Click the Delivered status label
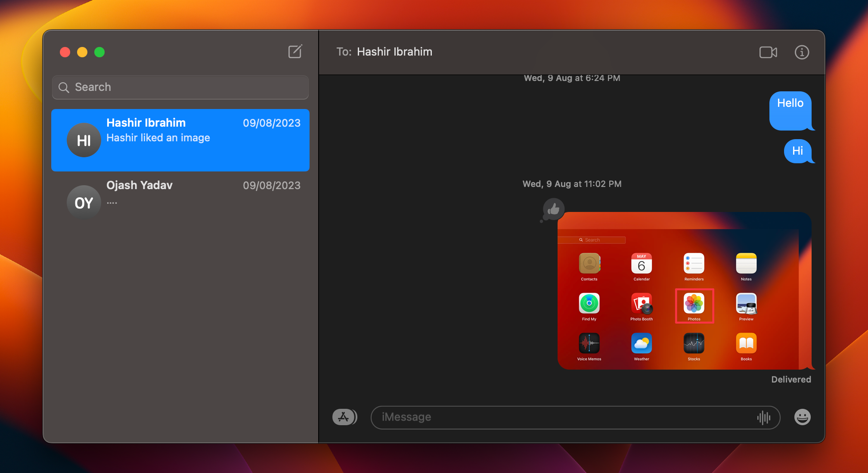 [x=791, y=379]
